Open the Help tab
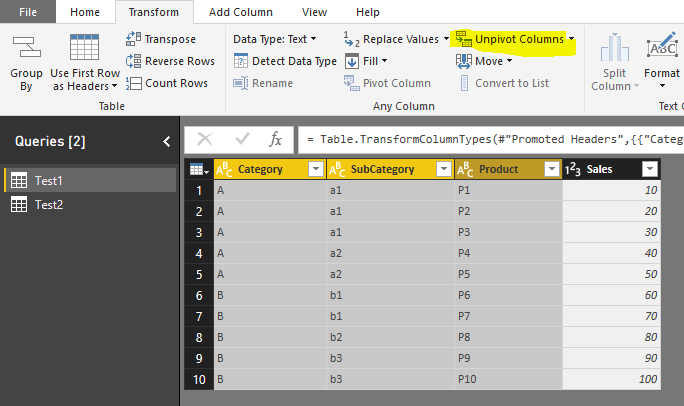Image resolution: width=684 pixels, height=406 pixels. 368,12
